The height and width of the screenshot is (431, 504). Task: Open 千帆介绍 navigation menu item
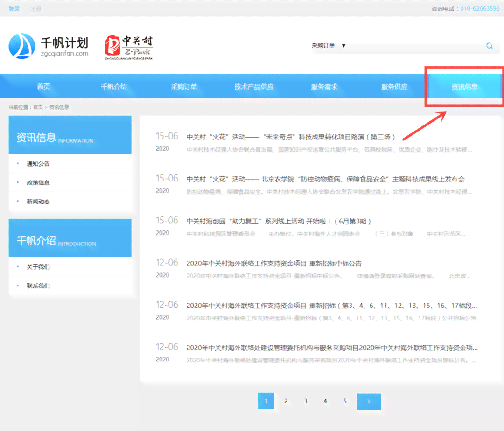point(114,86)
